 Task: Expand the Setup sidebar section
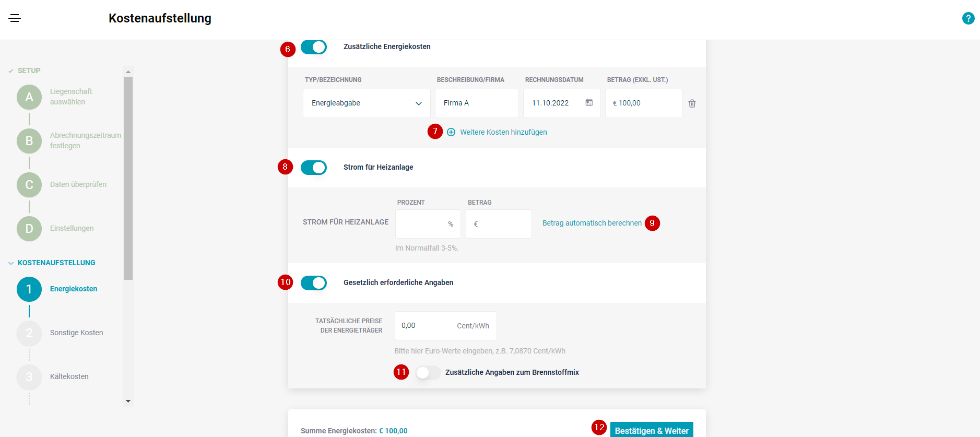pos(11,71)
